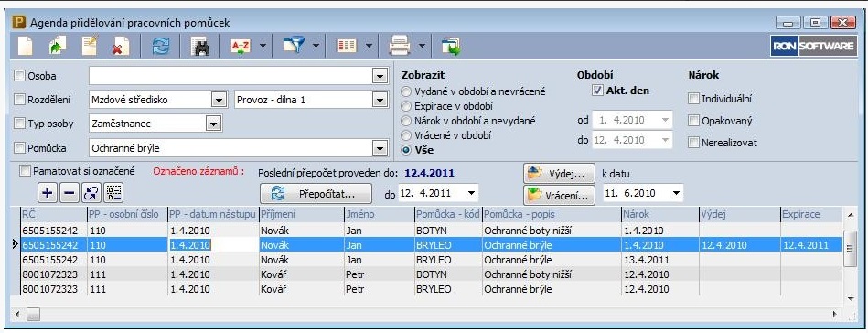Click the edit record icon with pencil
868x333 pixels.
(x=89, y=46)
